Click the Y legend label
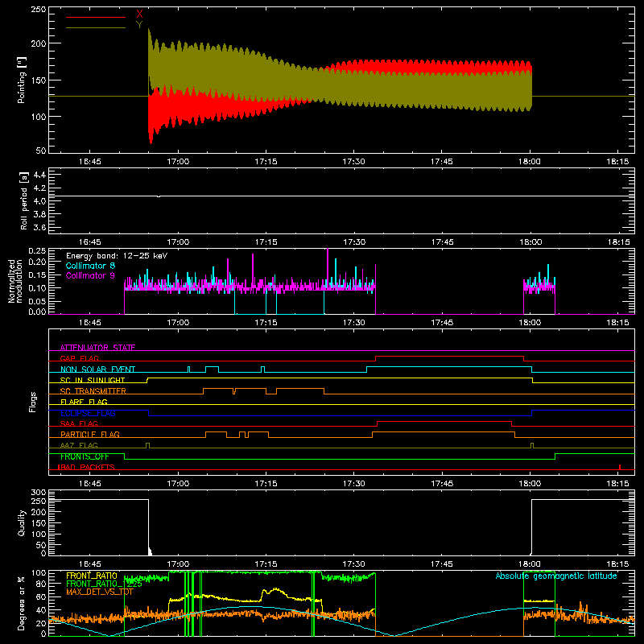 tap(139, 25)
